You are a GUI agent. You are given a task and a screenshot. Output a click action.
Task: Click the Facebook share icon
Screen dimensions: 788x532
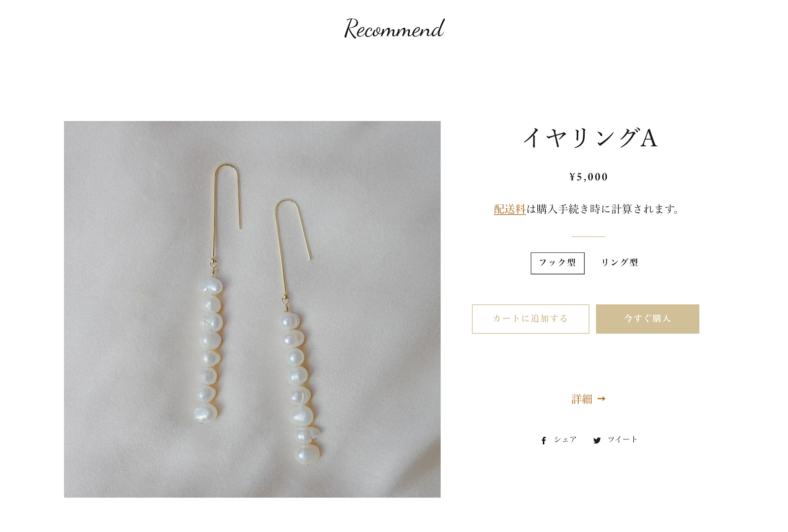point(544,440)
